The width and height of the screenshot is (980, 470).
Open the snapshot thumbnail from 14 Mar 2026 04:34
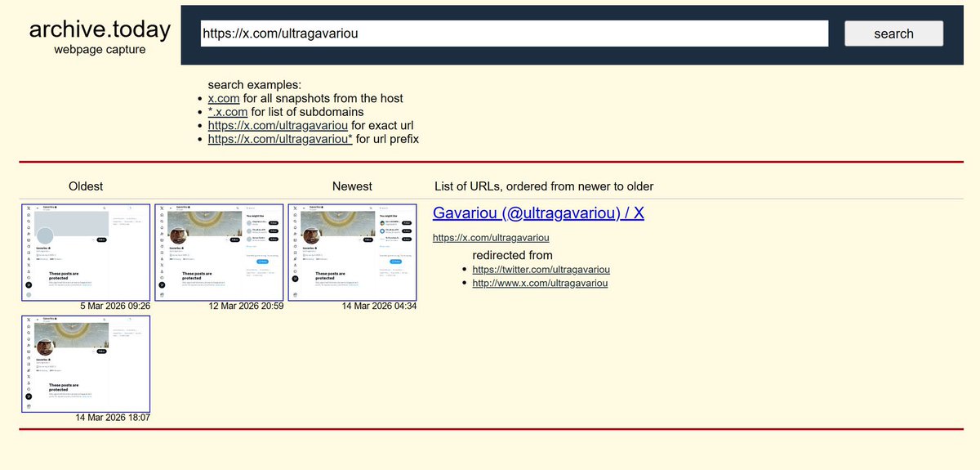(x=352, y=252)
